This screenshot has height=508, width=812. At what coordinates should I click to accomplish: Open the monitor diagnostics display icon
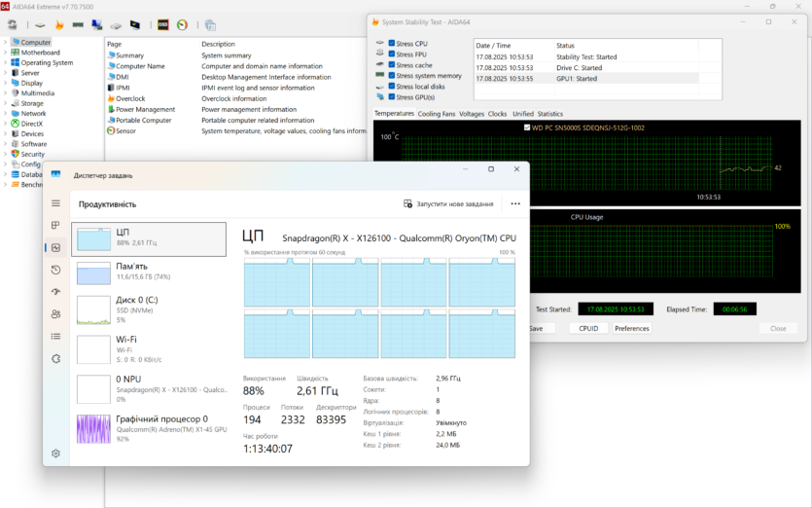(x=134, y=25)
